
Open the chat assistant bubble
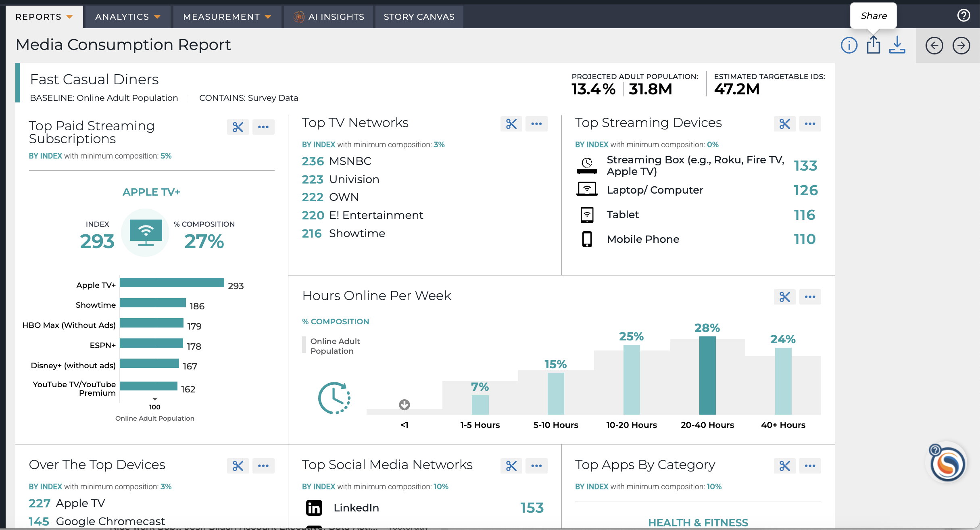coord(947,464)
